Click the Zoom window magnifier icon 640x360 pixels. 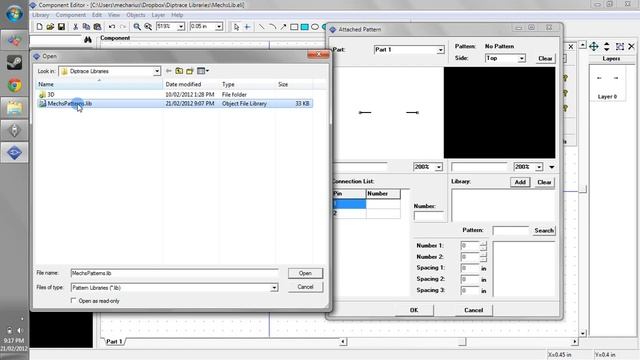coord(148,27)
